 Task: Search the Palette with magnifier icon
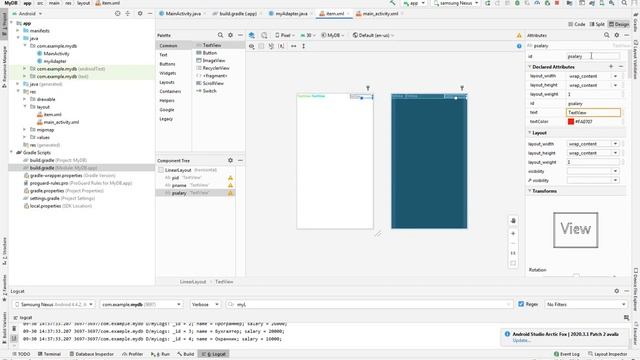coord(220,35)
